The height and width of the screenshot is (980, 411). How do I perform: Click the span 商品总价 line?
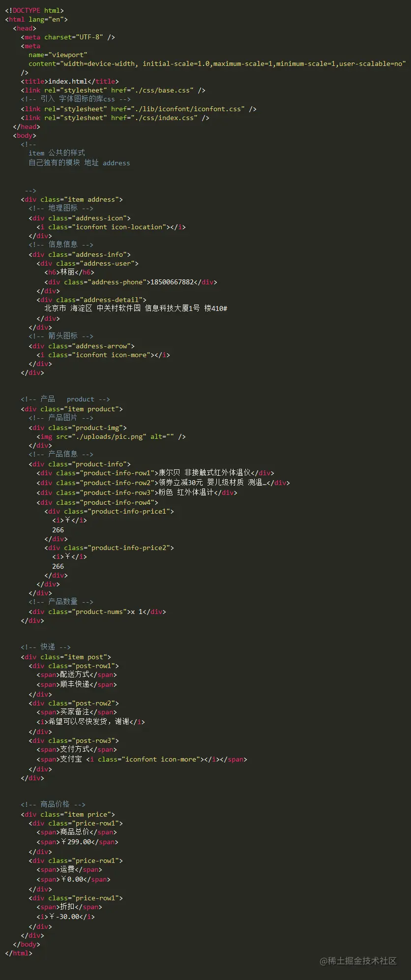(77, 832)
